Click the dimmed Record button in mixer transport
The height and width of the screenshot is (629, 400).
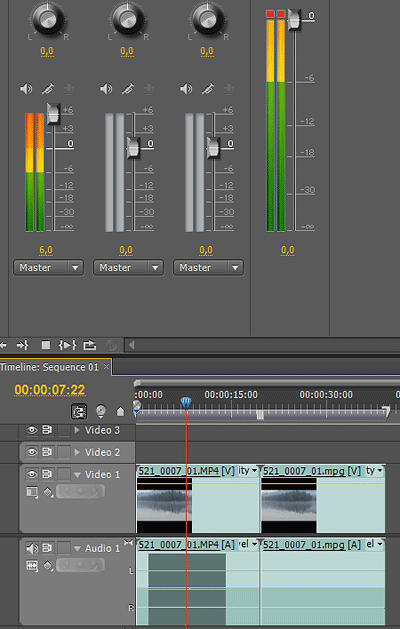pos(111,345)
